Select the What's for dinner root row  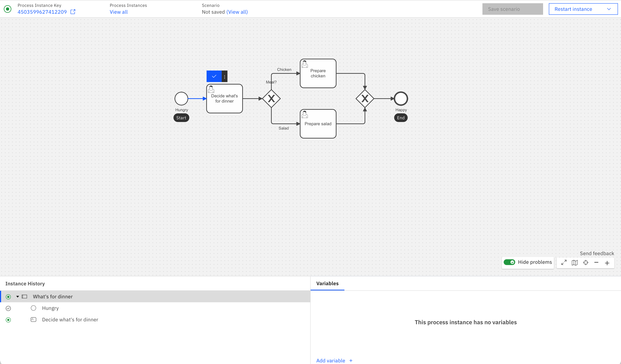click(x=155, y=297)
